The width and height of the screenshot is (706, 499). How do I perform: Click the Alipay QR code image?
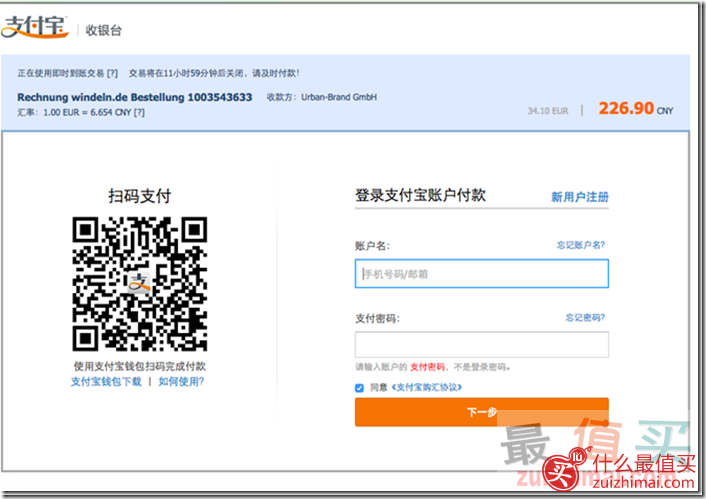point(140,284)
